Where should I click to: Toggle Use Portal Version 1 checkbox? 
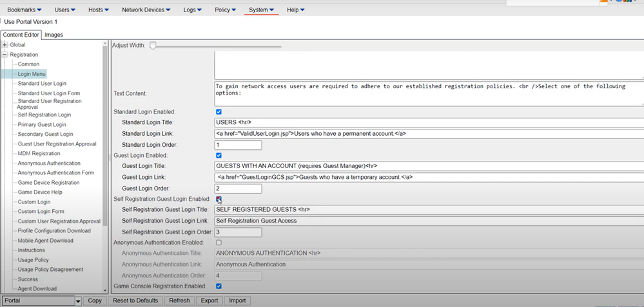pos(1,21)
